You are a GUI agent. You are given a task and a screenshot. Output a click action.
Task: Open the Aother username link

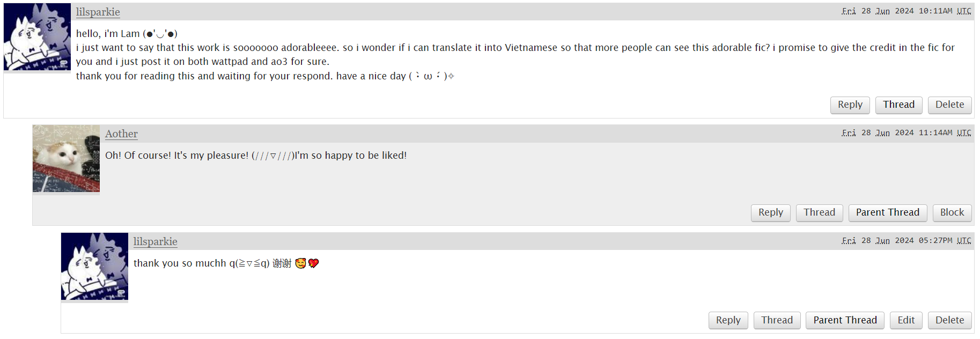[x=121, y=134]
